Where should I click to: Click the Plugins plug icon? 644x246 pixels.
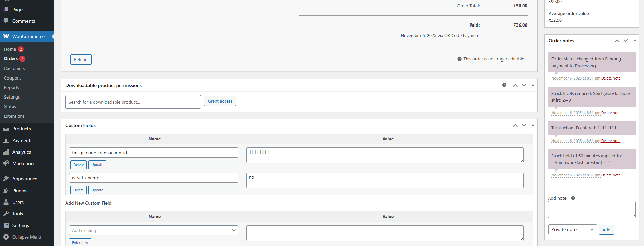click(6, 191)
